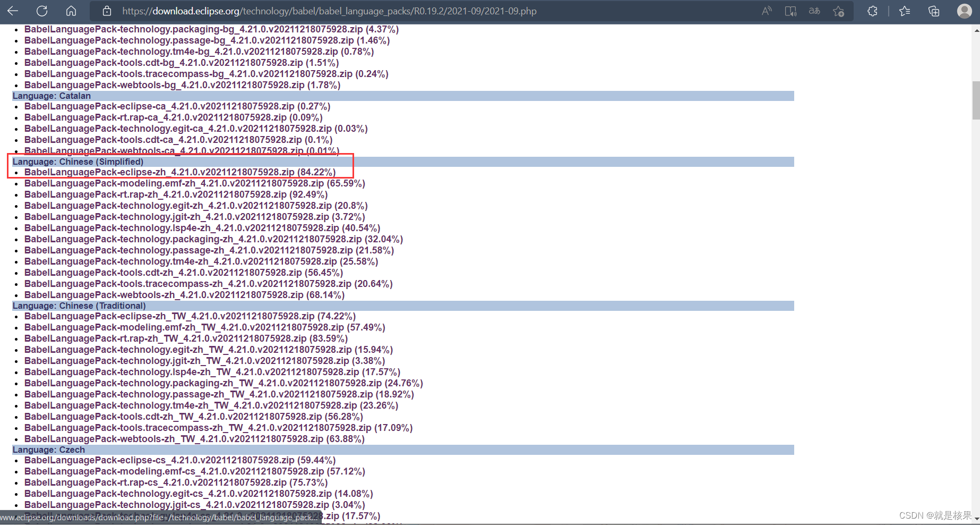The width and height of the screenshot is (980, 525).
Task: Download BabelLanguagePack-technology.tm4e-zh 25.58% zip
Action: pos(201,261)
